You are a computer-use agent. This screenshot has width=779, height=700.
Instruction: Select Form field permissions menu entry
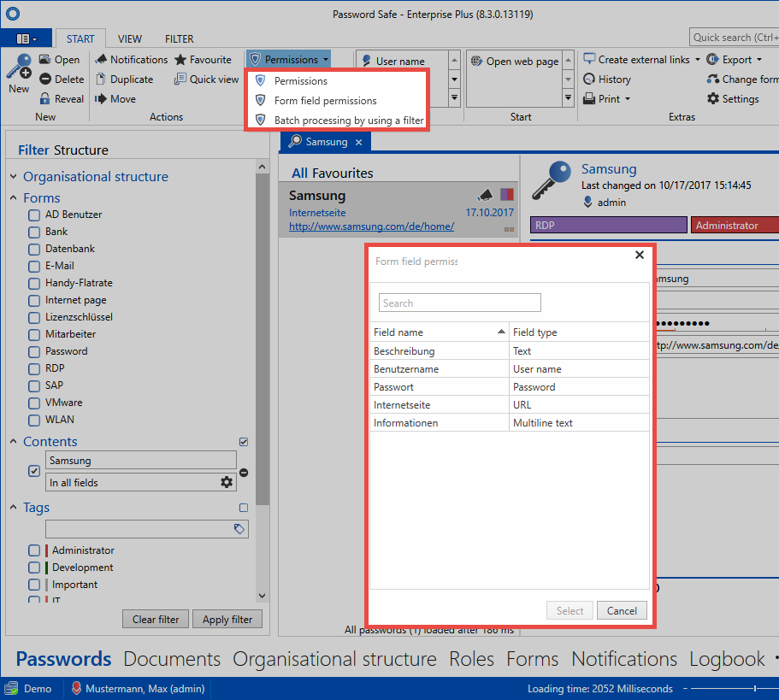(x=337, y=101)
